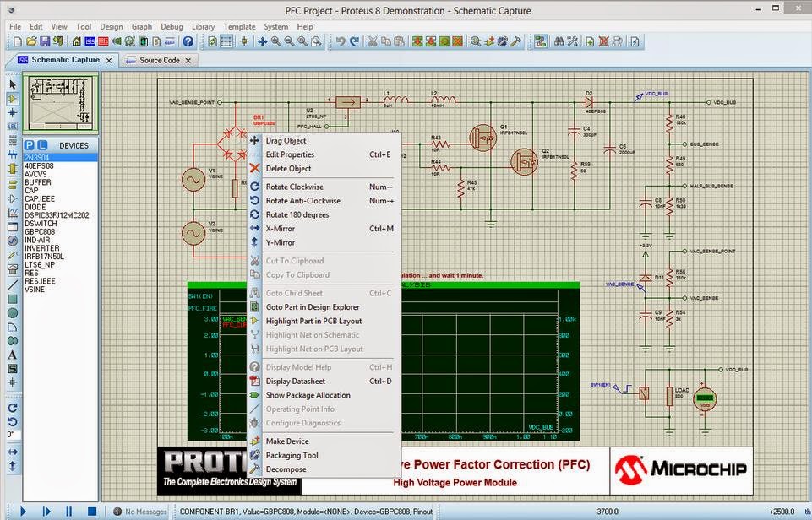Pause the running simulation
The height and width of the screenshot is (520, 812).
pos(68,511)
